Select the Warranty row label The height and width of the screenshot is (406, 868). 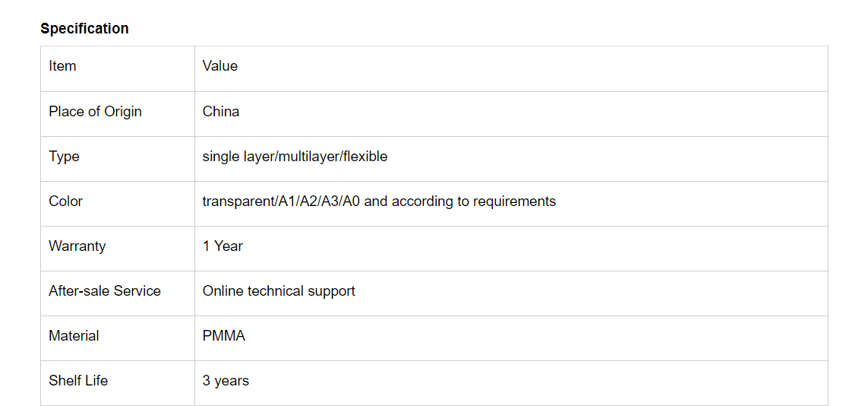pyautogui.click(x=77, y=246)
